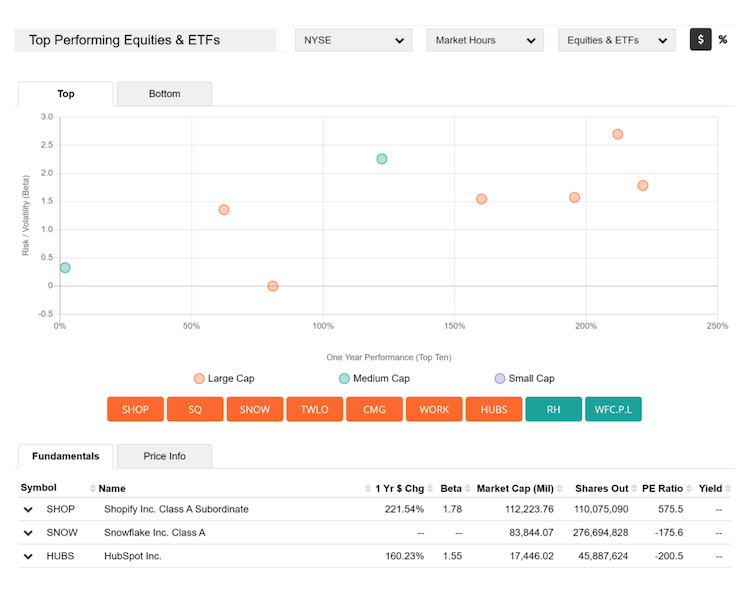Expand the SHOP row chevron
Viewport: 750px width, 597px height.
coord(29,509)
